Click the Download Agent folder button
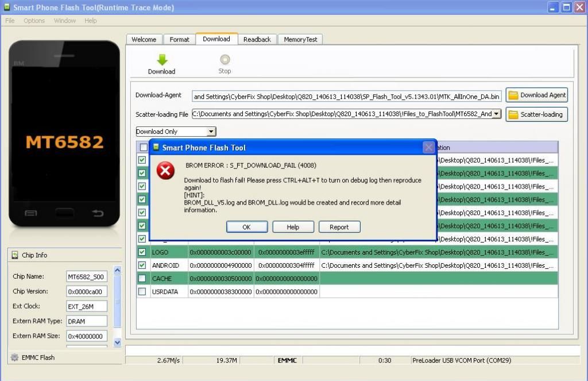This screenshot has width=588, height=381. tap(537, 95)
